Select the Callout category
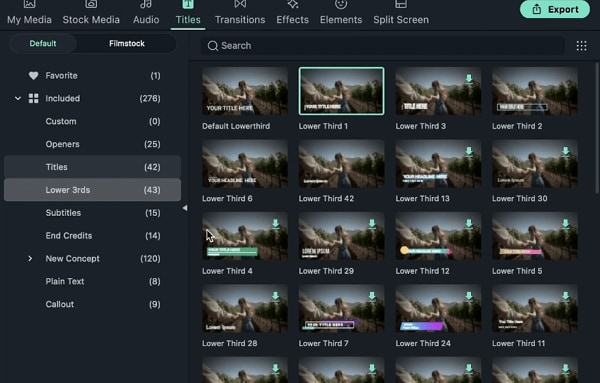Screen dimensions: 600x383 93,304
